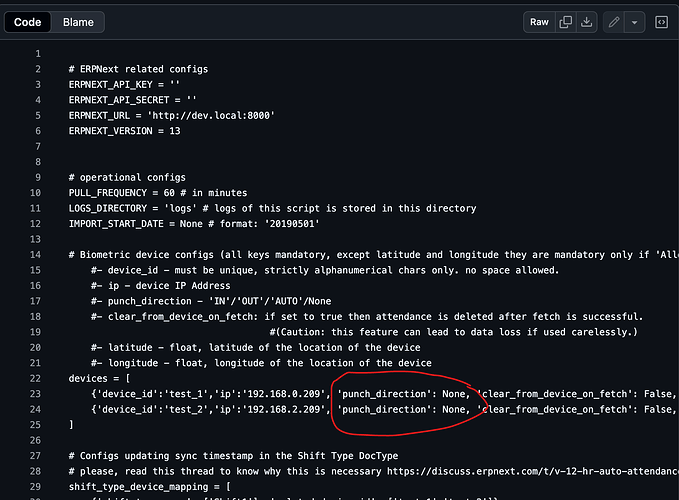Open the Raw file view
Screen dimensions: 679x500
click(539, 22)
